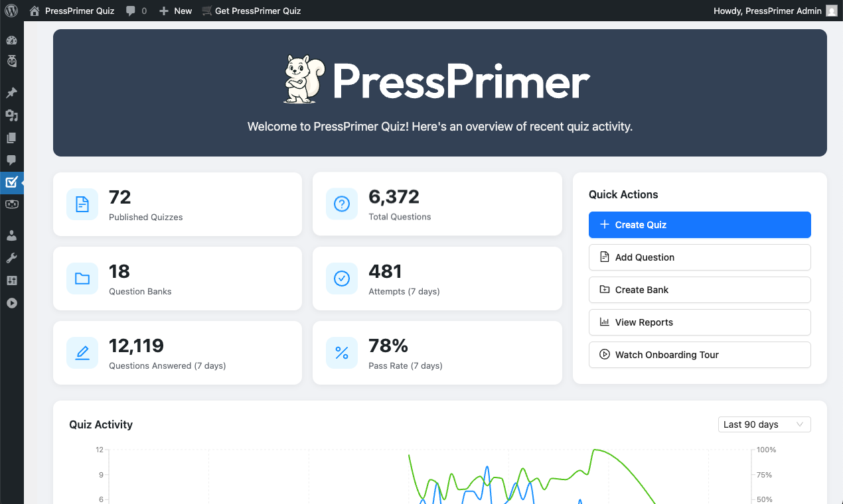
Task: Click the Published Quizzes document icon
Action: point(82,204)
